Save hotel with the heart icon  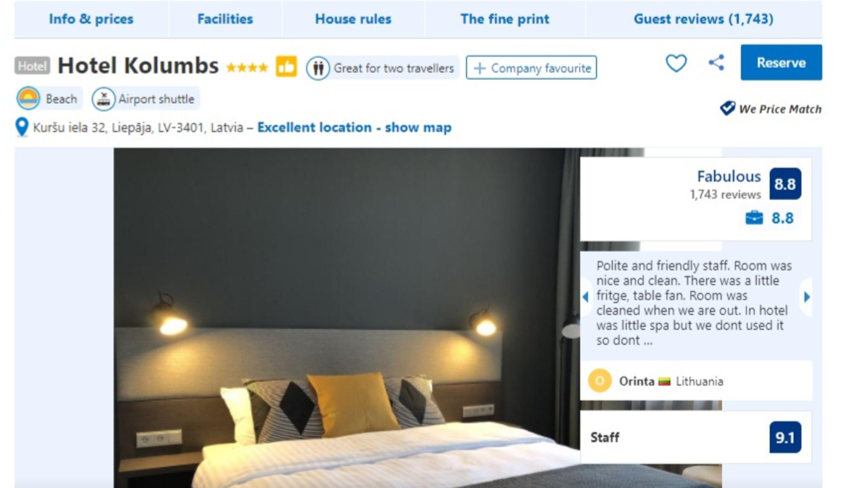(676, 63)
